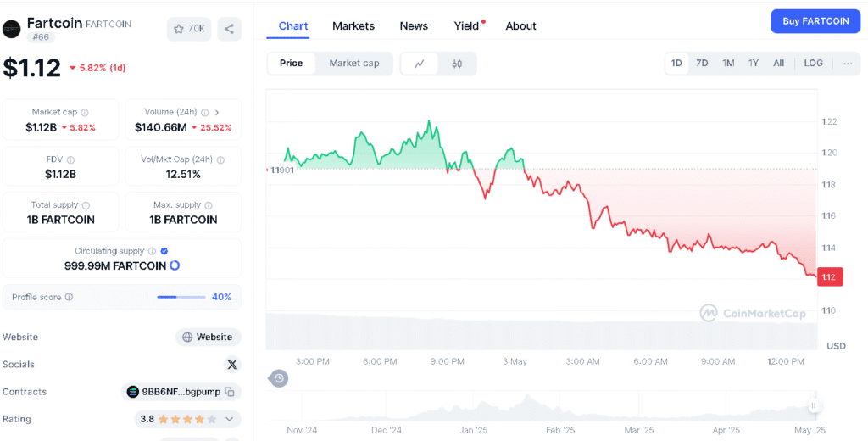Open Market cap info tooltip icon
Viewport: 868px width, 441px height.
tap(85, 113)
